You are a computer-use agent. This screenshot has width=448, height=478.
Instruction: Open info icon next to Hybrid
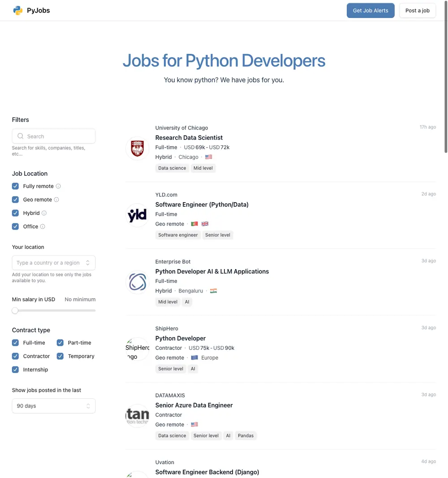coord(44,213)
